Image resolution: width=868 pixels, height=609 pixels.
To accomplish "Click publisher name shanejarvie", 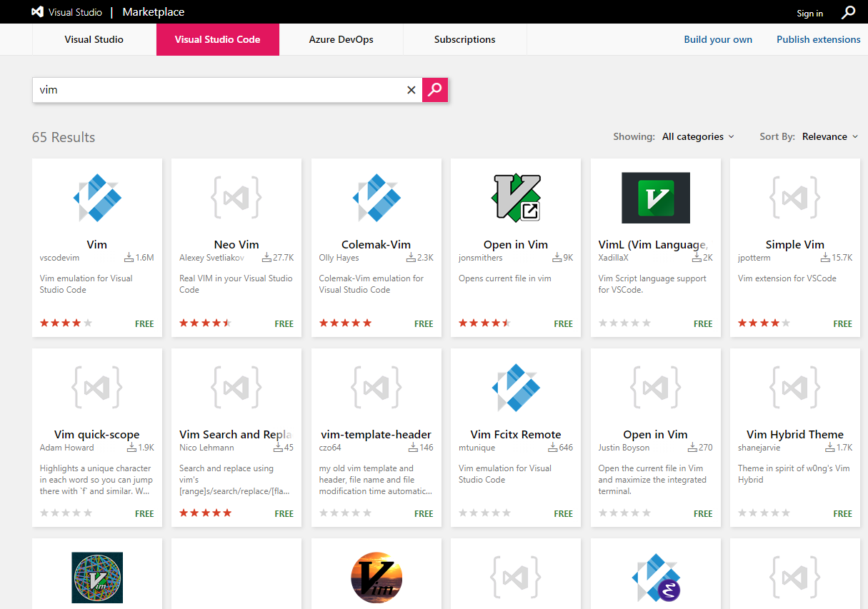I will [761, 448].
